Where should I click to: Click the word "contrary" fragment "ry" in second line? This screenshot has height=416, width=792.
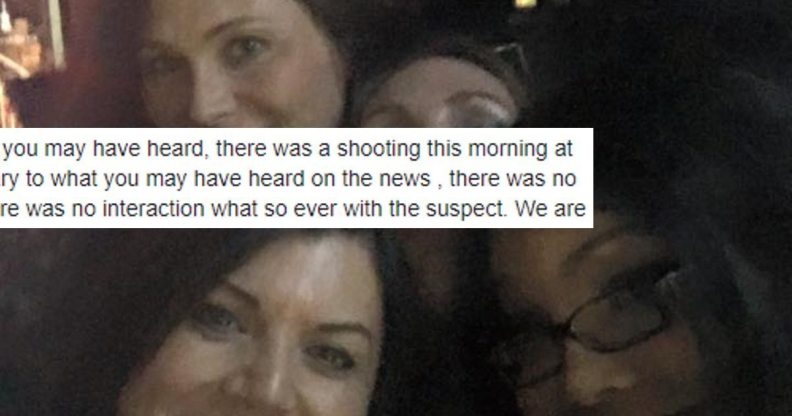point(10,181)
